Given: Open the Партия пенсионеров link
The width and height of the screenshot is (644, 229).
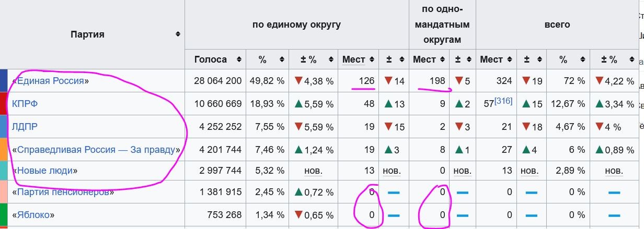Looking at the screenshot, I should coord(63,192).
